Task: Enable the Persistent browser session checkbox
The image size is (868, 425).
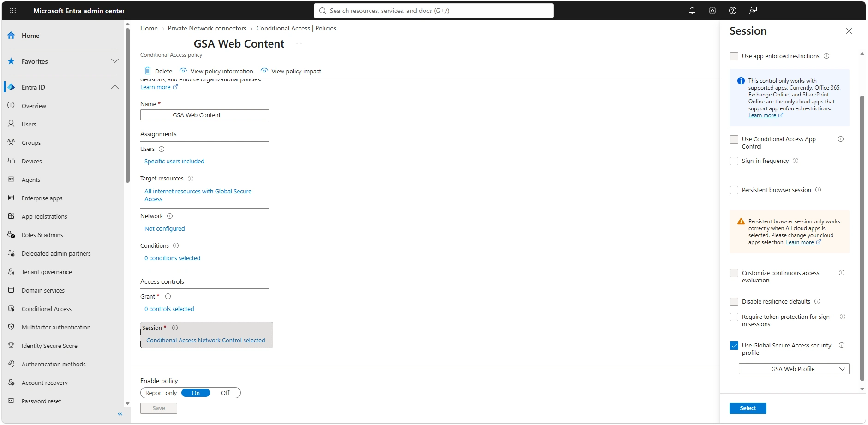Action: [734, 190]
